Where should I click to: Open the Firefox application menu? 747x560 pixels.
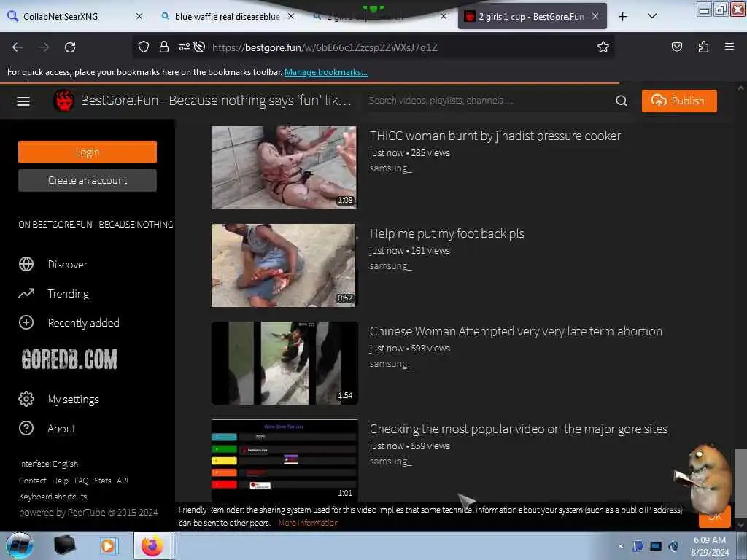click(729, 47)
